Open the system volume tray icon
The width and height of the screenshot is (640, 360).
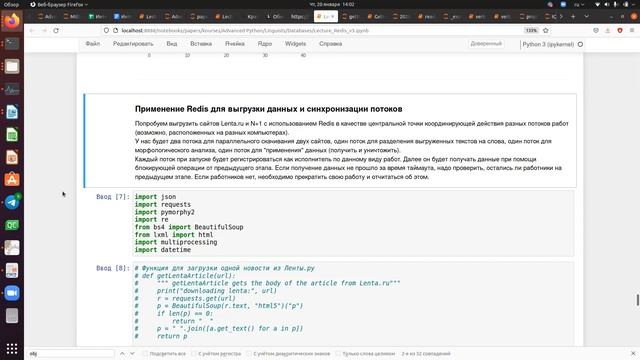click(607, 4)
